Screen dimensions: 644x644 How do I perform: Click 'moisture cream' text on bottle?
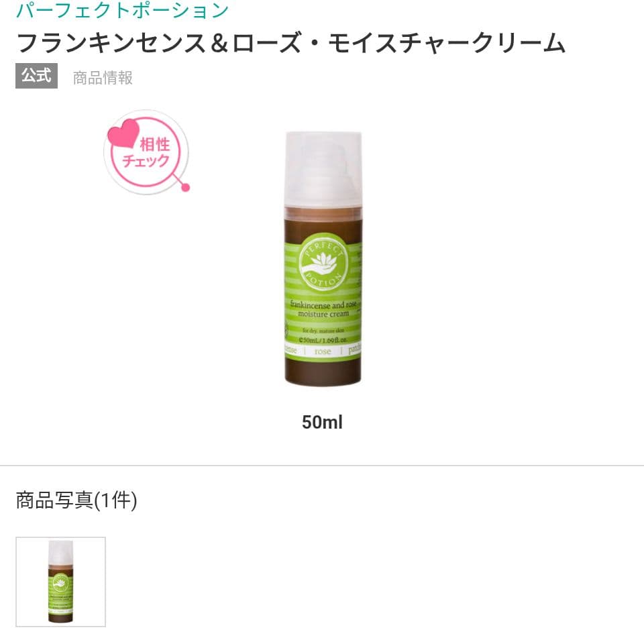[323, 314]
